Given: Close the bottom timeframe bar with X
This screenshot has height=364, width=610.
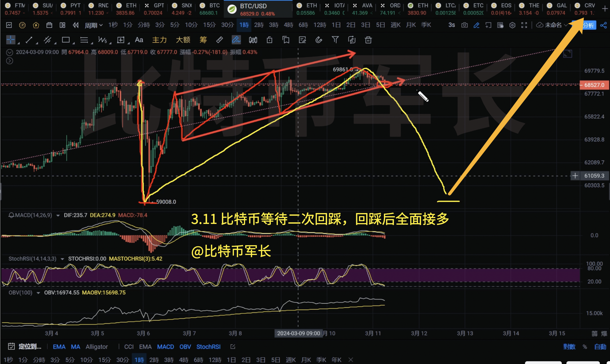Looking at the screenshot, I should (351, 360).
